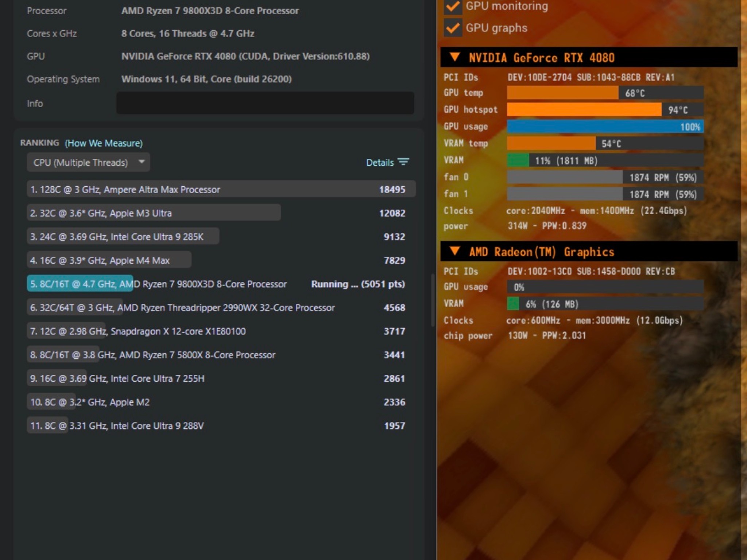Select the Intel Core Ultra 7 255H row
This screenshot has width=747, height=560.
click(x=221, y=378)
